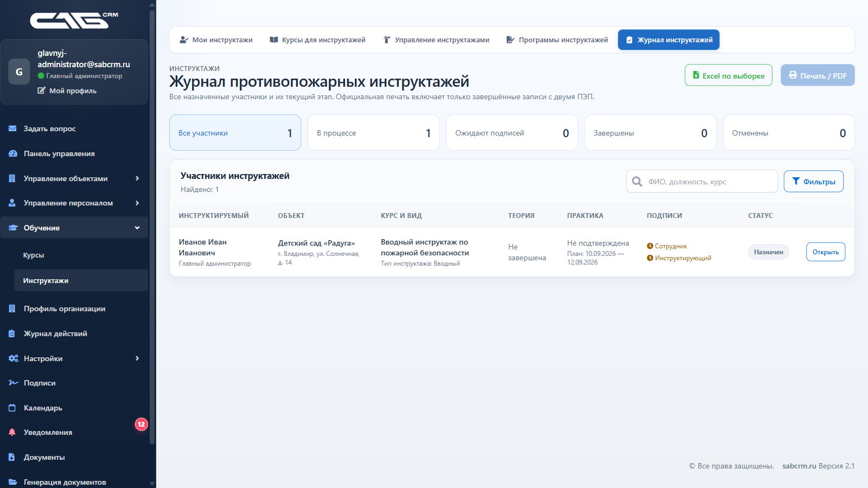Image resolution: width=868 pixels, height=488 pixels.
Task: Filter by the Ожидают подписей card
Action: click(512, 133)
